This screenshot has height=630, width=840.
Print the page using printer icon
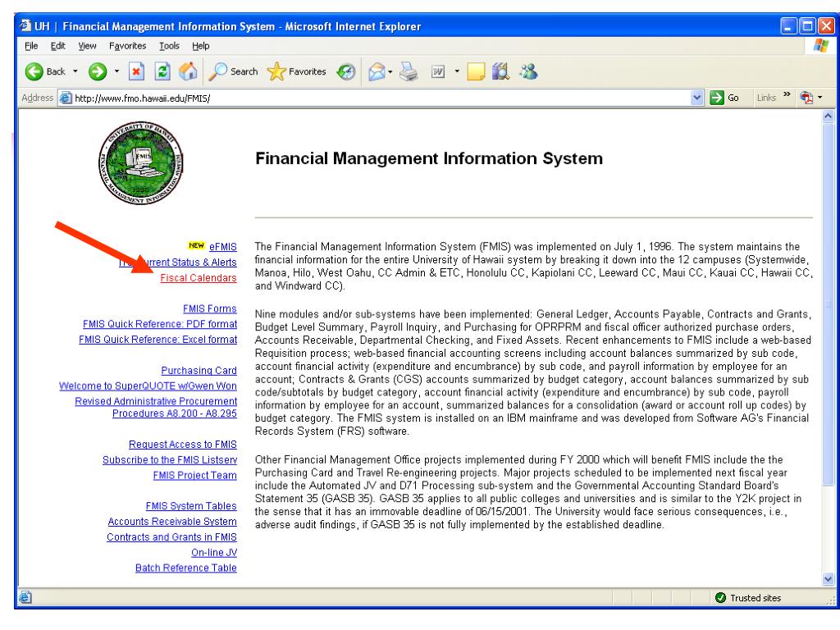[409, 71]
